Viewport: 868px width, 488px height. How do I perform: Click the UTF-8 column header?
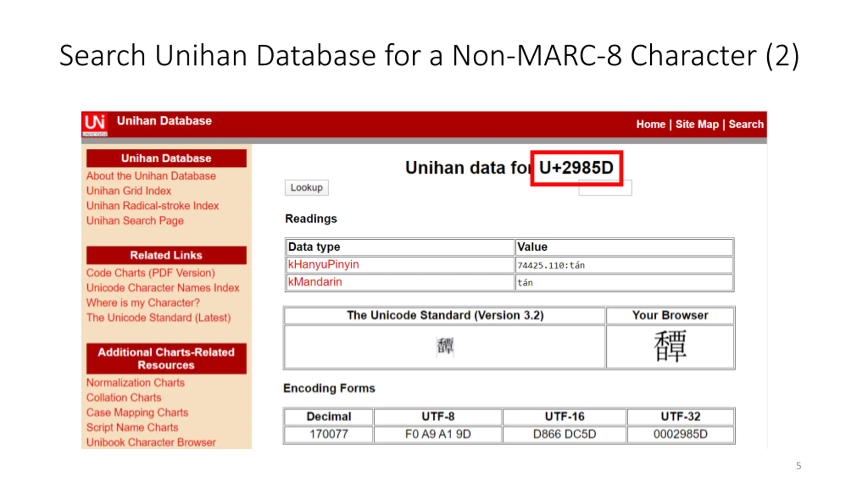pos(438,416)
